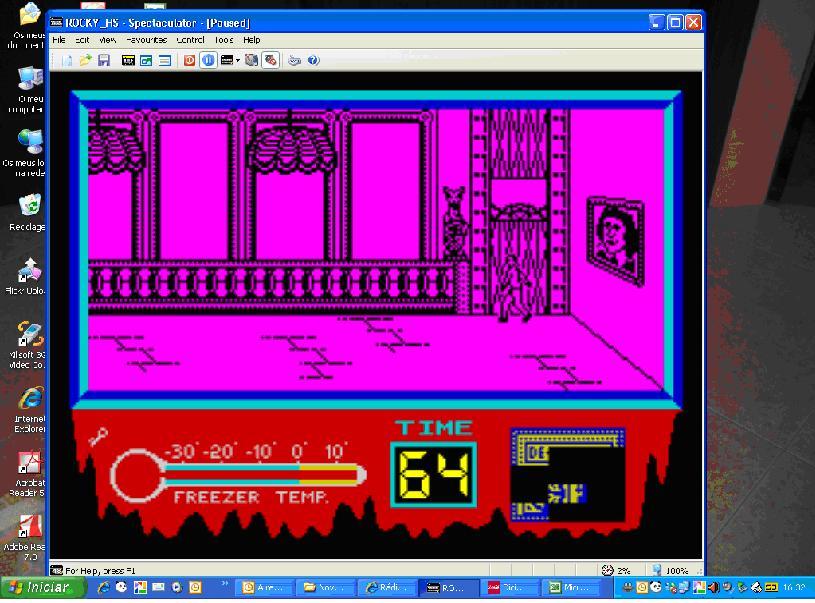Expand the model selection dropdown arrow

pos(238,60)
